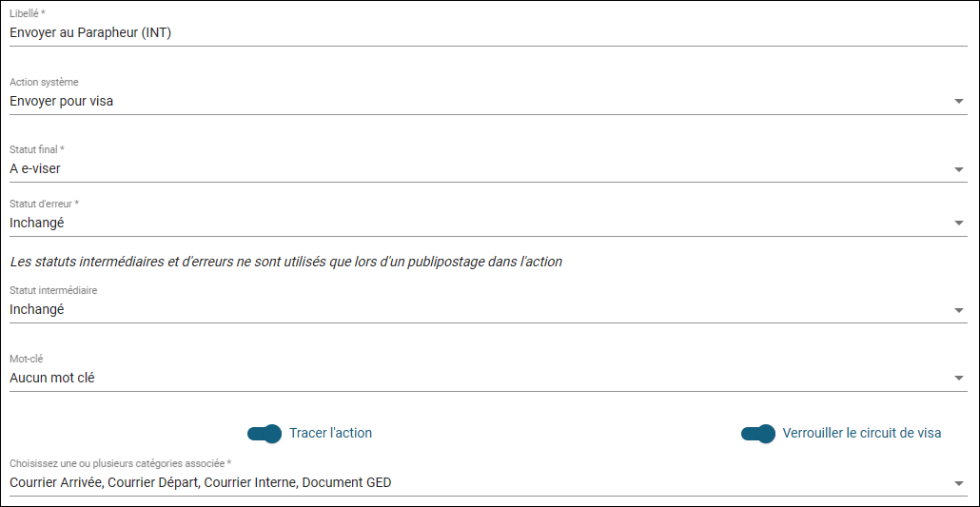Select the 'Inchangé' value under Statut intermédiaire

37,310
